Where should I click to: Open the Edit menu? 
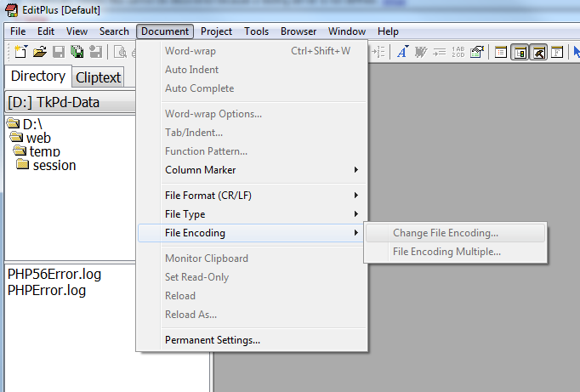pos(46,31)
